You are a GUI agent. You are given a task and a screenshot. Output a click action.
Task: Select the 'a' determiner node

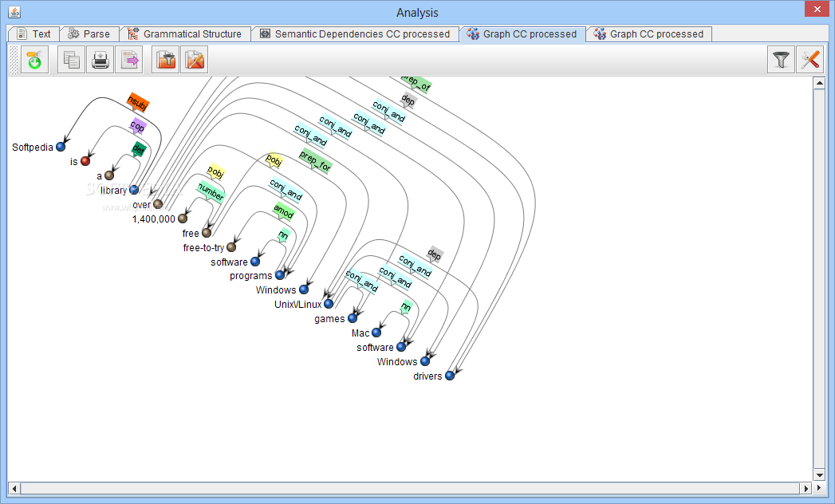(x=109, y=175)
